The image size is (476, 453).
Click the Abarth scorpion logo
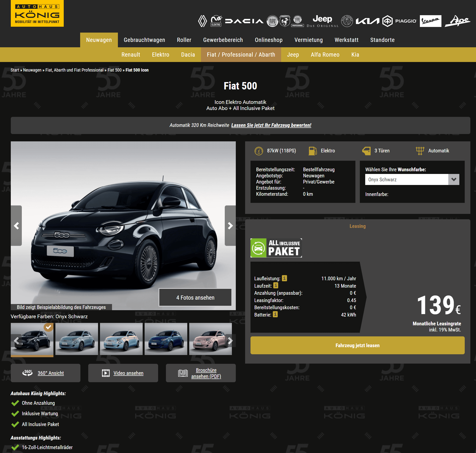[x=285, y=21]
